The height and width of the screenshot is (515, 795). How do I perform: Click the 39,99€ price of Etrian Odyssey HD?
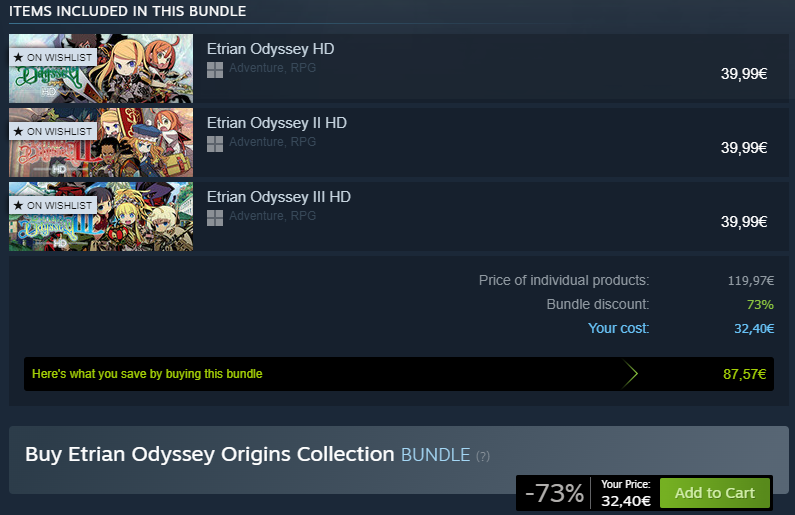coord(743,73)
